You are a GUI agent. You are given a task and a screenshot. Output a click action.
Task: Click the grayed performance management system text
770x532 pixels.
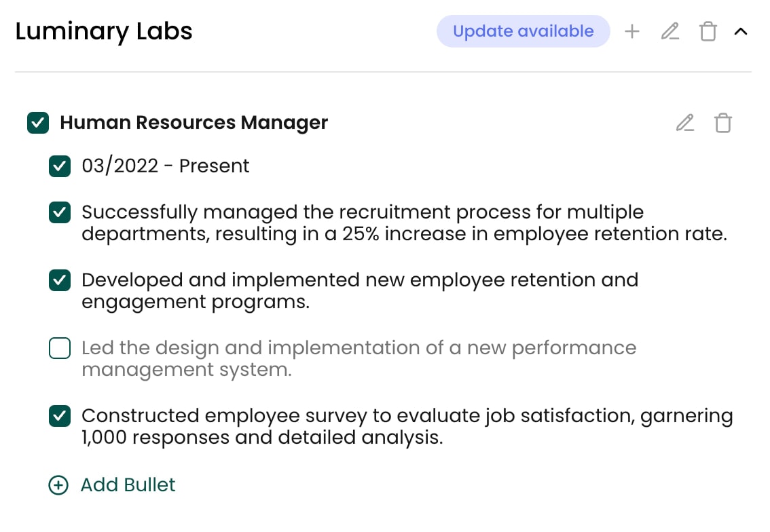359,359
